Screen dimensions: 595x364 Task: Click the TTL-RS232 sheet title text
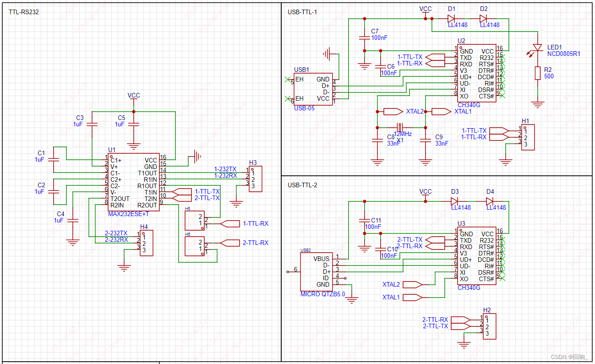(23, 12)
